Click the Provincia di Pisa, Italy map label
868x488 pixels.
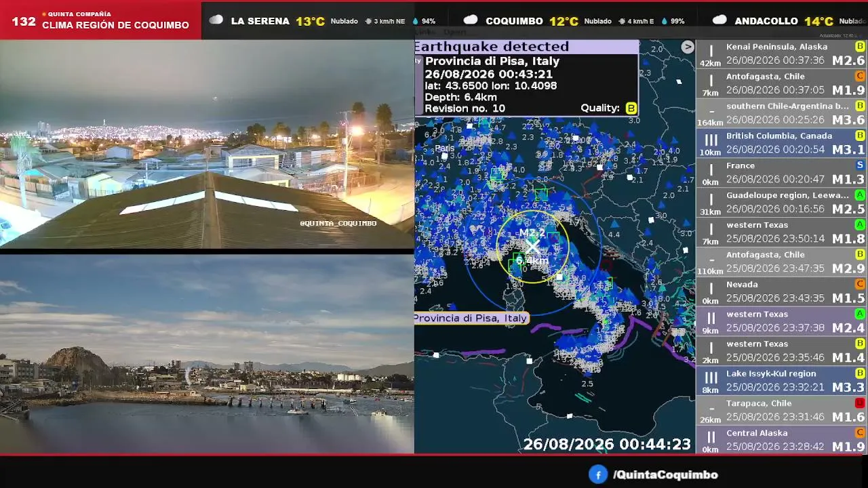click(470, 318)
